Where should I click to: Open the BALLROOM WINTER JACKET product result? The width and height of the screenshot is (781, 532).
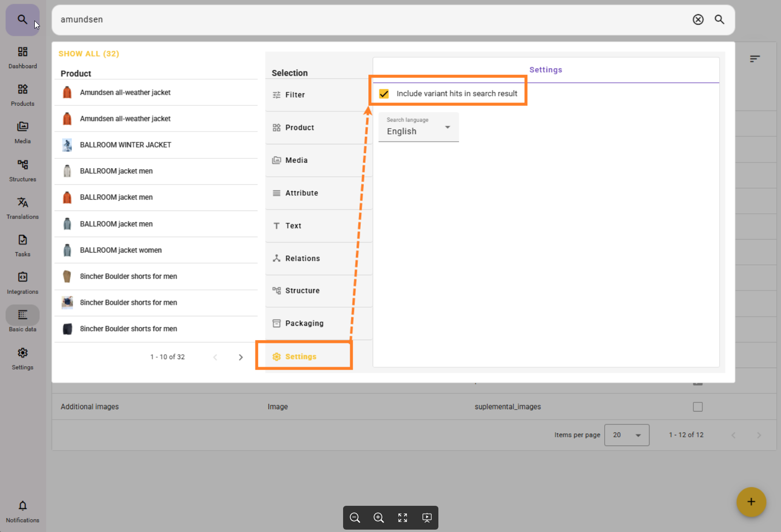(125, 145)
